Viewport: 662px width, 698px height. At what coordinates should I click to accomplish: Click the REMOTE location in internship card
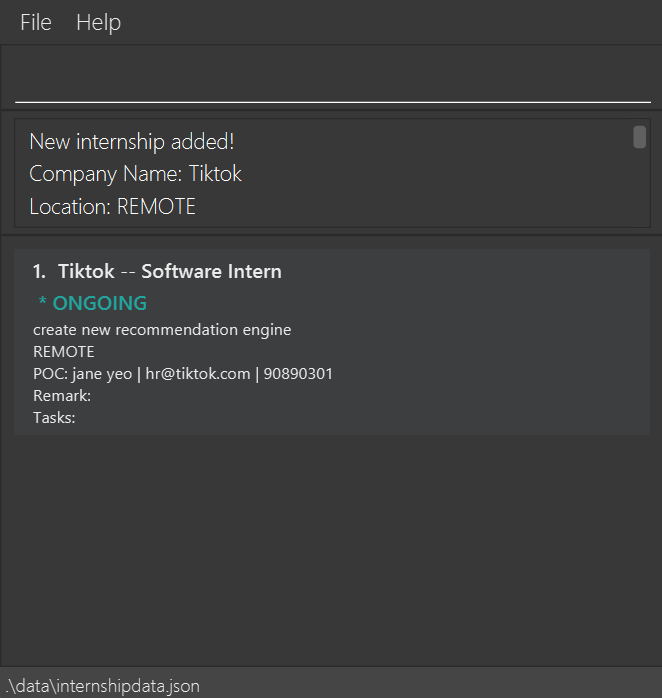tap(64, 352)
